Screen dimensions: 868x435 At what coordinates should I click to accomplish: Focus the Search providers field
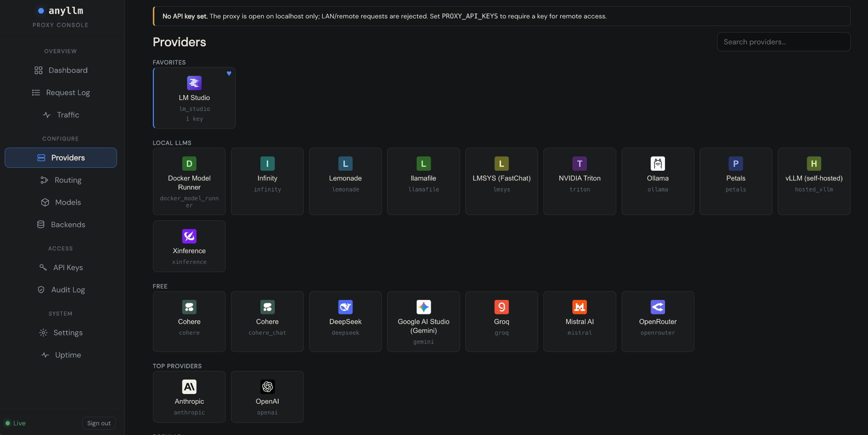click(784, 42)
